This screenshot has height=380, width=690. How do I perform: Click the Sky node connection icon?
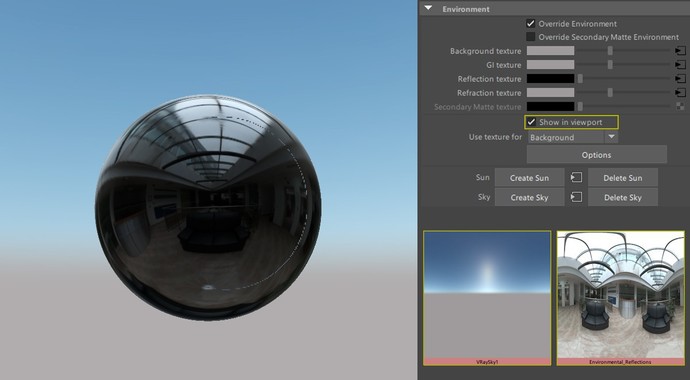tap(576, 197)
